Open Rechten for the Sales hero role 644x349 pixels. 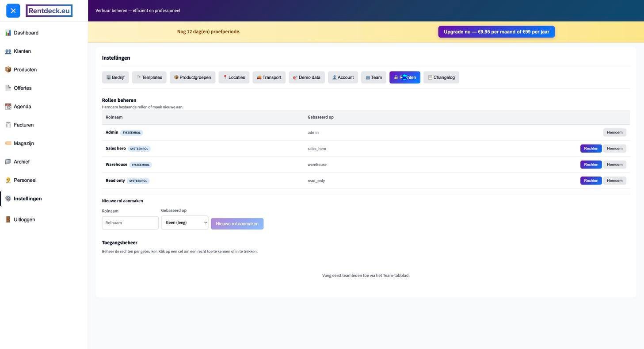[x=591, y=149]
